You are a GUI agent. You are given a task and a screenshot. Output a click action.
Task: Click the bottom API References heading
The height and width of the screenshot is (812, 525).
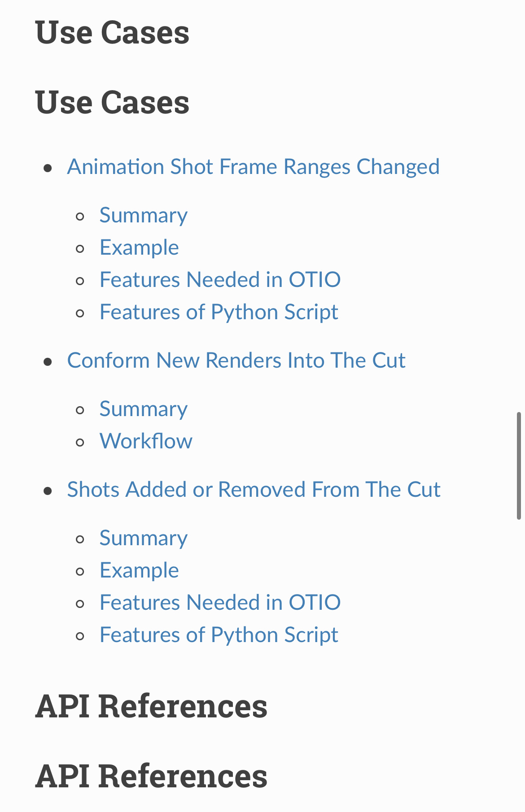tap(151, 776)
